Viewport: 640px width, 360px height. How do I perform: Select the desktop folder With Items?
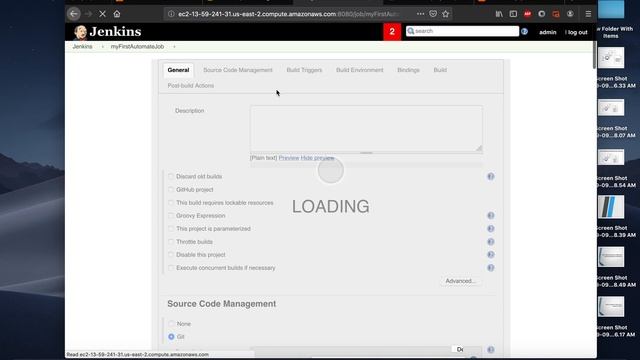611,9
